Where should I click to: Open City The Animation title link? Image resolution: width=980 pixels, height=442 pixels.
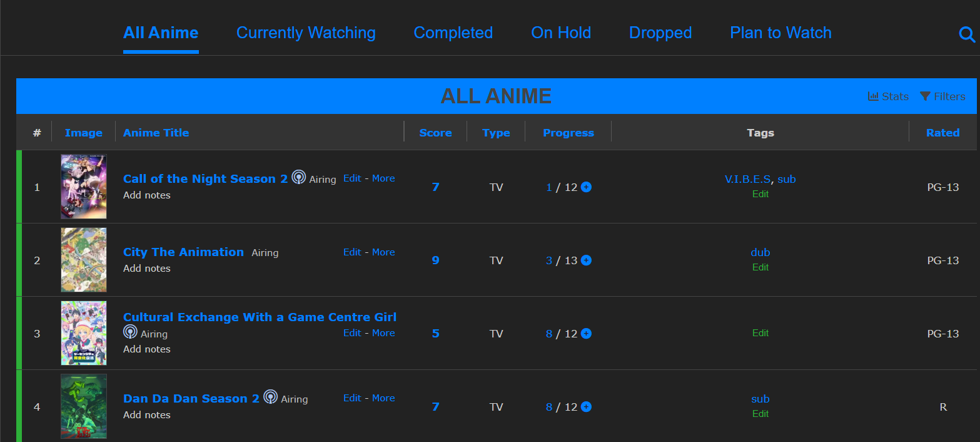click(183, 252)
